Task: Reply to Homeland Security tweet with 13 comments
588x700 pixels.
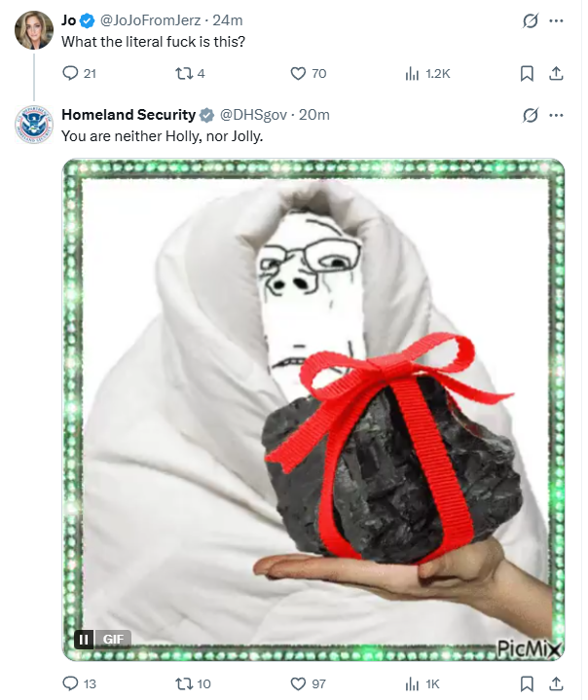Action: click(x=70, y=683)
